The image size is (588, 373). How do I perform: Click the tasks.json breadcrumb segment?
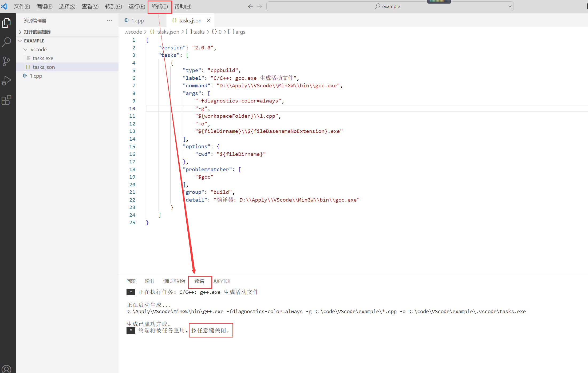pos(168,32)
